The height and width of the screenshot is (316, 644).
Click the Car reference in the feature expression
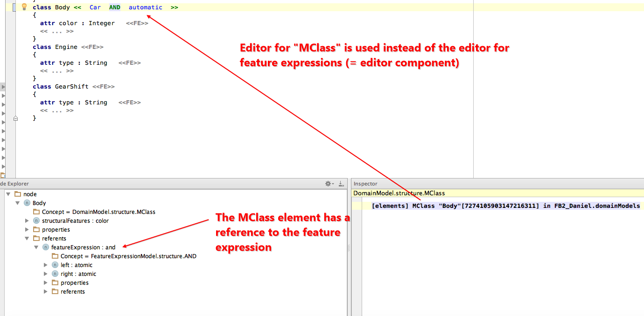[95, 7]
